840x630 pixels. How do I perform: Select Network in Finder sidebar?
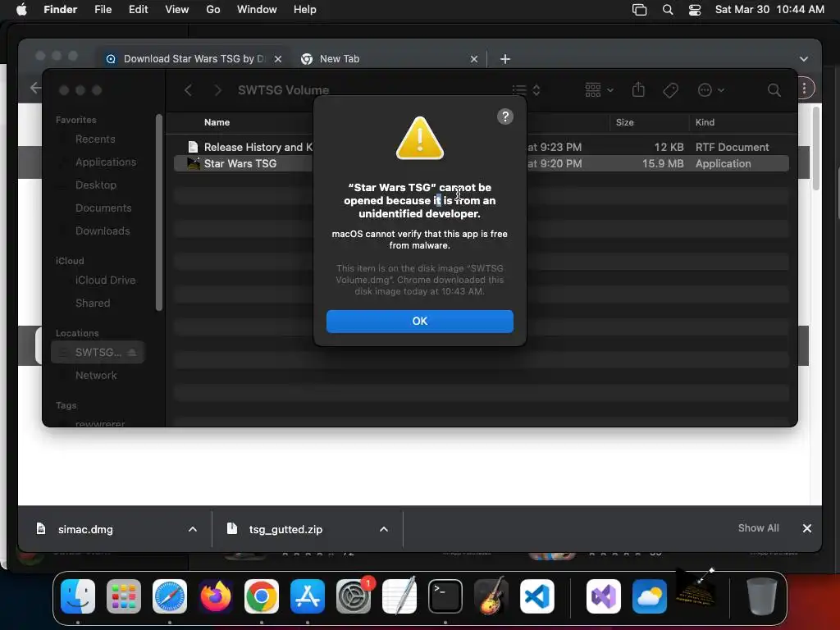(96, 376)
